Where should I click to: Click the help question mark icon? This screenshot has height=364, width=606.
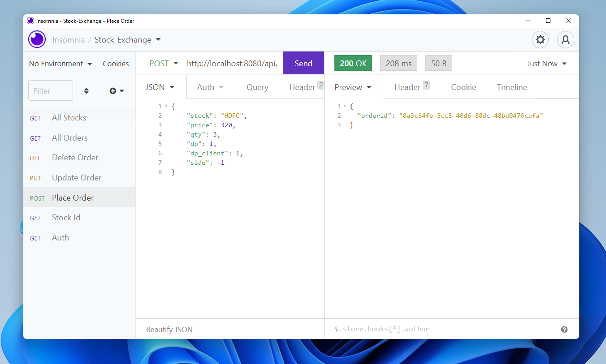click(564, 330)
